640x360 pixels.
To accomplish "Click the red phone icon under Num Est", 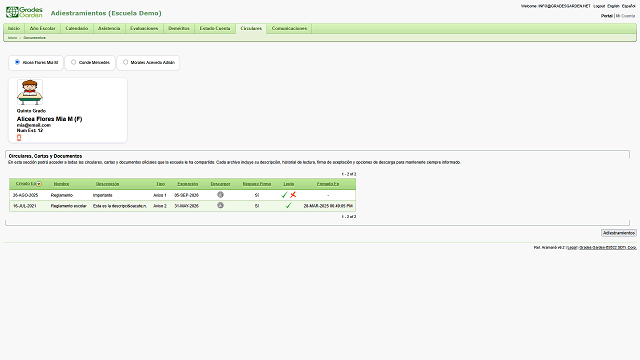I will click(19, 138).
